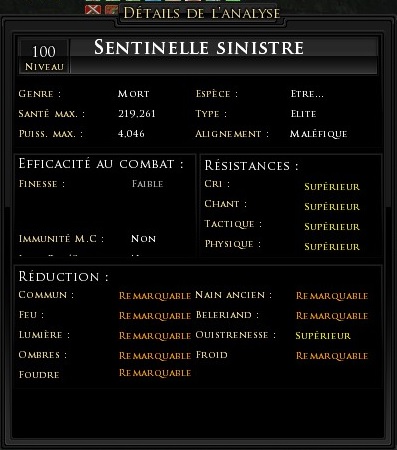Click the Sentinelle sinistre name header
Viewport: 397px width, 450px height.
pos(199,47)
